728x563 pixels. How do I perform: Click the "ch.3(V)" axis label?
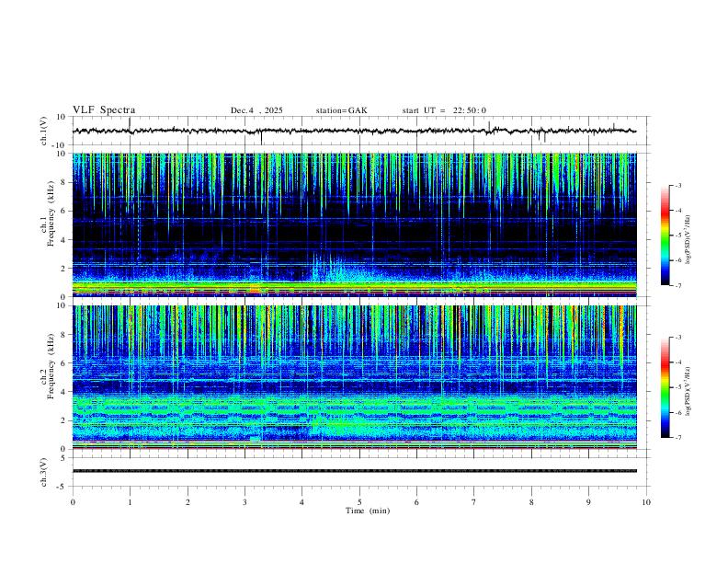click(x=44, y=472)
